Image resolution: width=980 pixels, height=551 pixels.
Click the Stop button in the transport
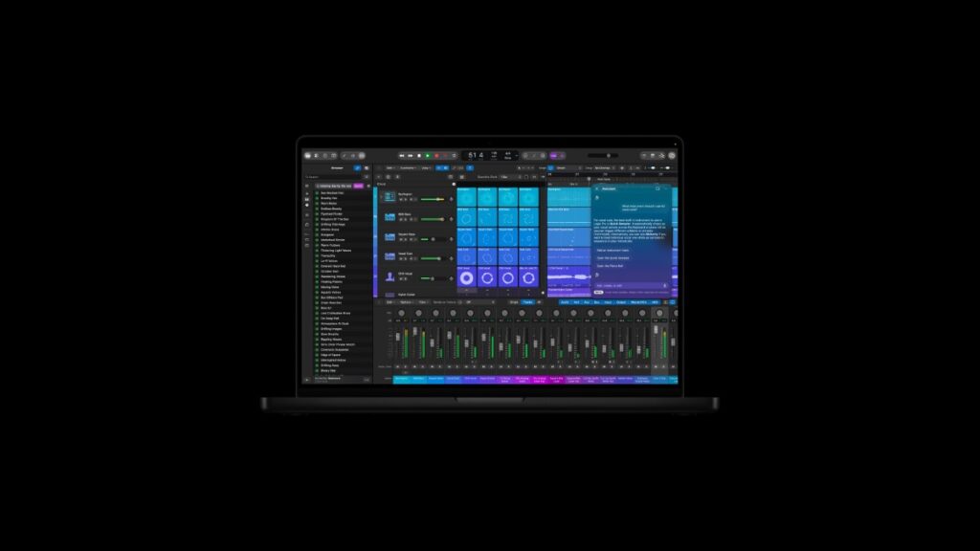[x=419, y=156]
